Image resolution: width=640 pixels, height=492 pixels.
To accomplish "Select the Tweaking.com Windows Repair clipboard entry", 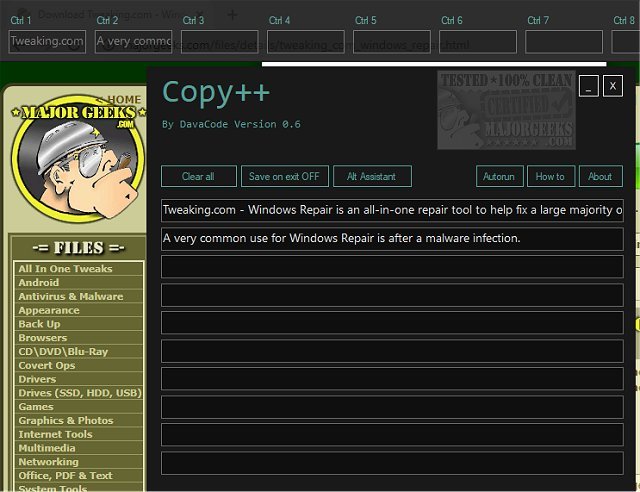I will (392, 210).
